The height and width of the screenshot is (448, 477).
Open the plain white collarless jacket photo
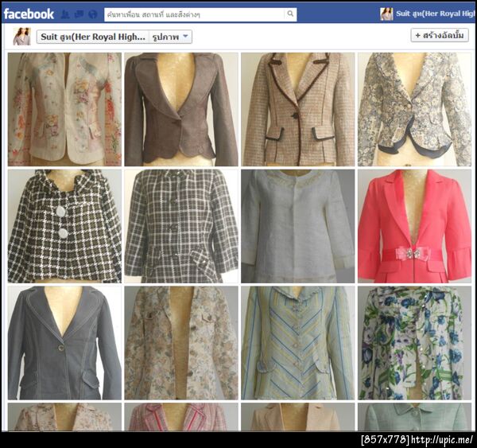pyautogui.click(x=298, y=226)
